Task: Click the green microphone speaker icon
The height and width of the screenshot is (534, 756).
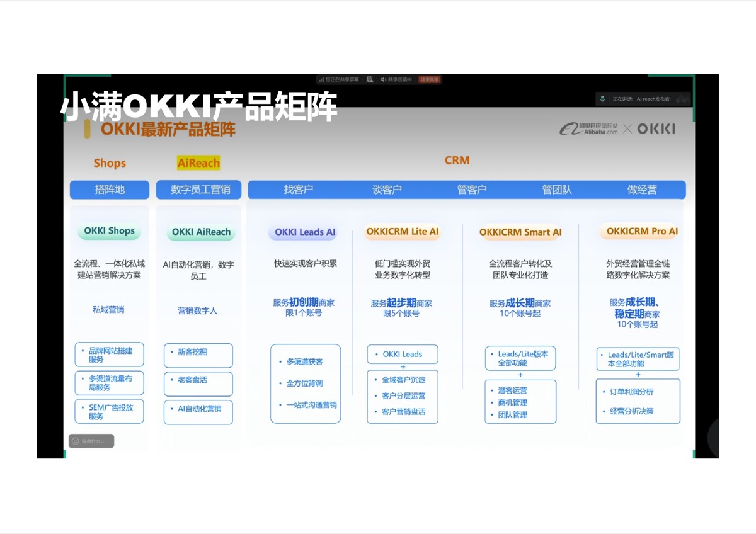Action: pos(603,99)
